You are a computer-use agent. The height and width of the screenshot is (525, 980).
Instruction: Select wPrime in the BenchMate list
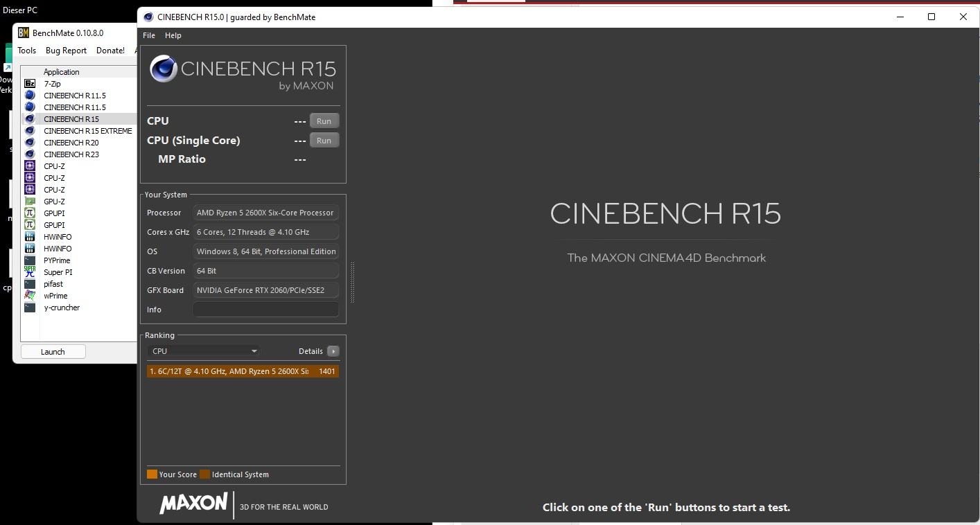click(x=55, y=296)
